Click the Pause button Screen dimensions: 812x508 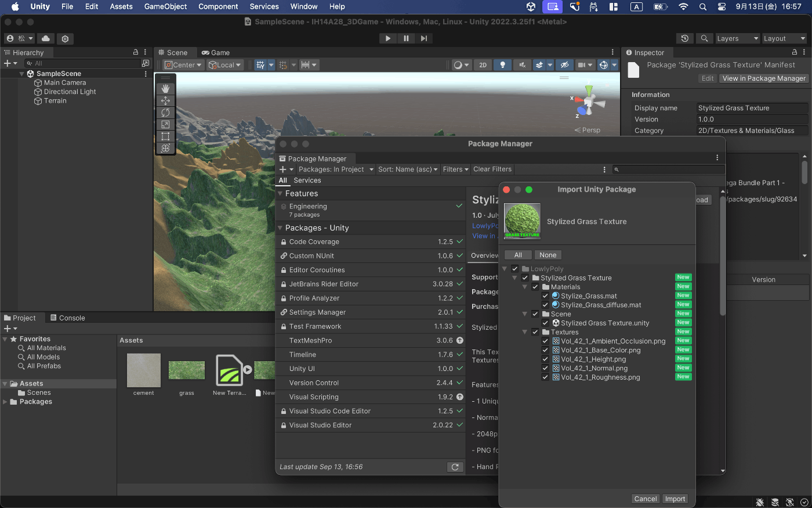pyautogui.click(x=406, y=38)
